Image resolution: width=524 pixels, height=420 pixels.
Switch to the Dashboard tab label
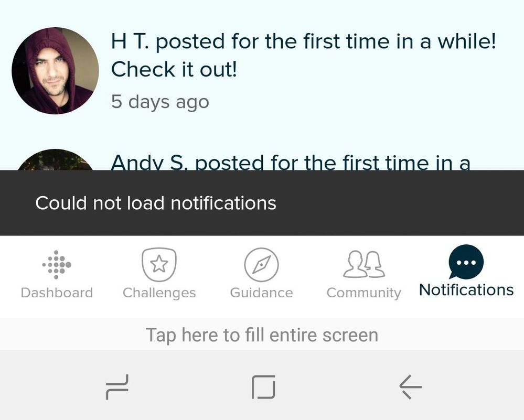point(57,293)
